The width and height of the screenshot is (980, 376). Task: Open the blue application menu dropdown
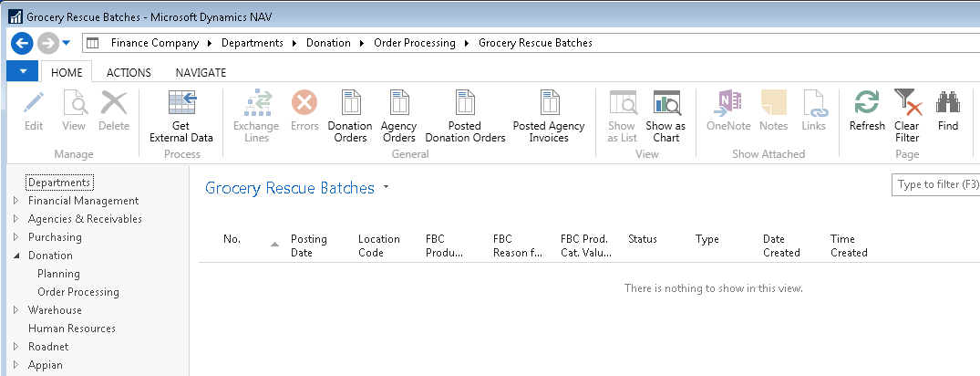coord(22,72)
